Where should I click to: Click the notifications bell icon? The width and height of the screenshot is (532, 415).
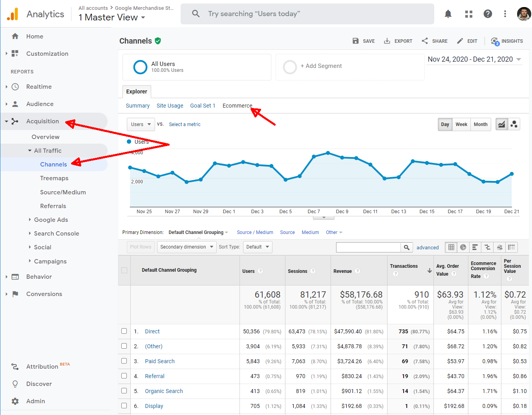click(448, 14)
